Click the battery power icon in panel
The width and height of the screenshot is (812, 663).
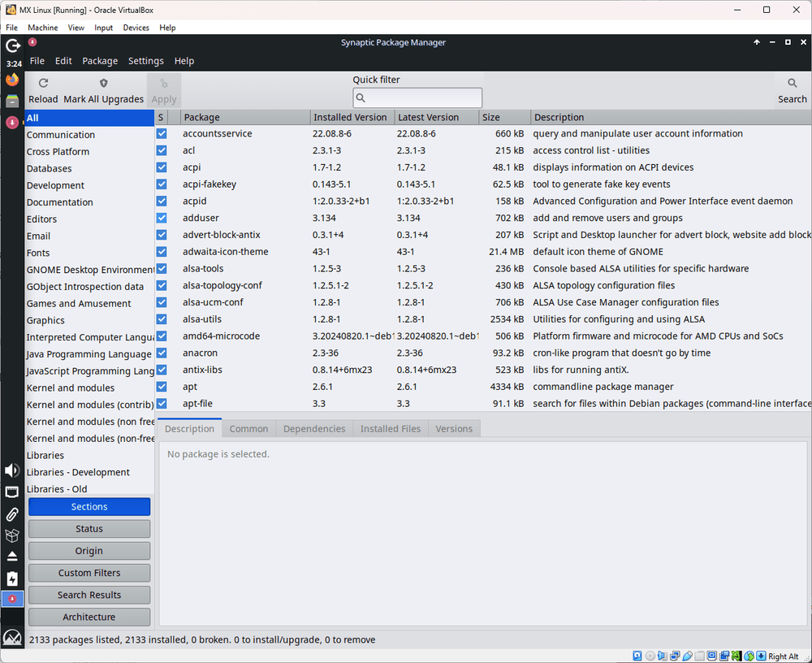(12, 578)
